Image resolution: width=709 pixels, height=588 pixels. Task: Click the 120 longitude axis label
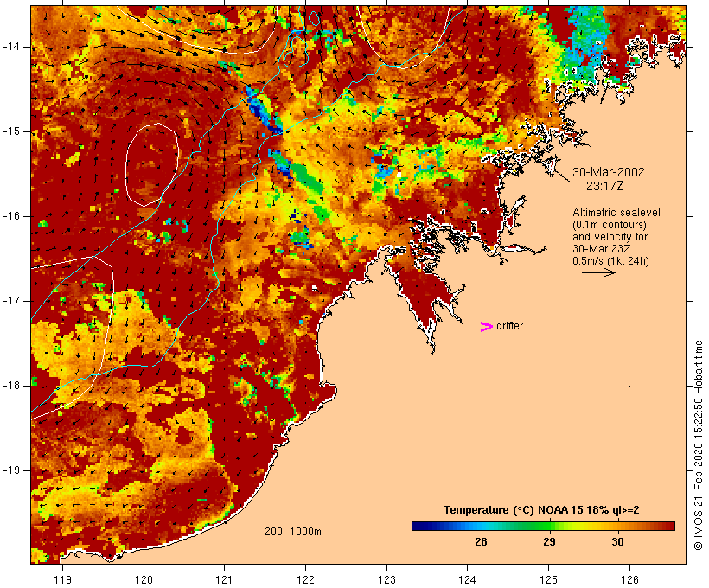click(x=144, y=580)
